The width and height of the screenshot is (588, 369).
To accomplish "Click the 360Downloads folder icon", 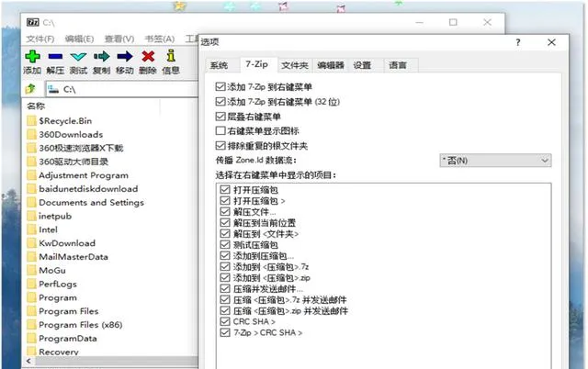I will pos(32,135).
